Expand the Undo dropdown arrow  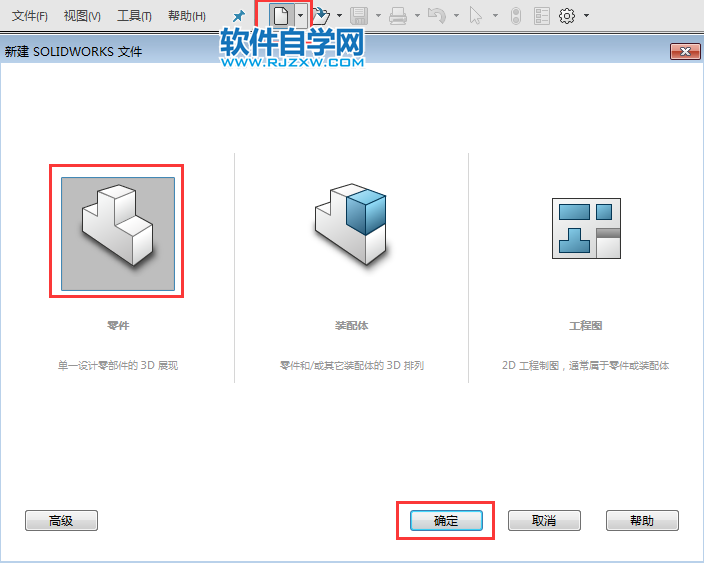457,16
